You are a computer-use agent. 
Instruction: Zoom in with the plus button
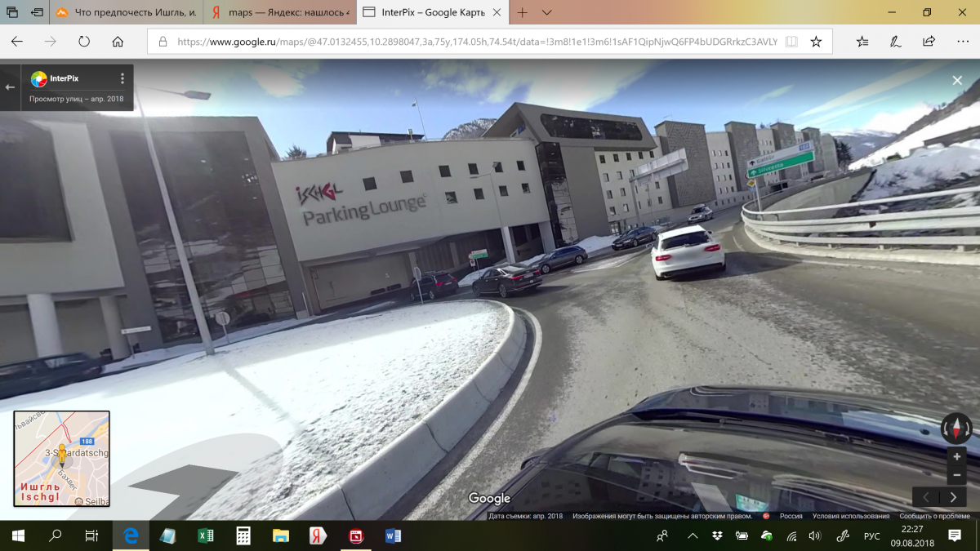click(956, 456)
